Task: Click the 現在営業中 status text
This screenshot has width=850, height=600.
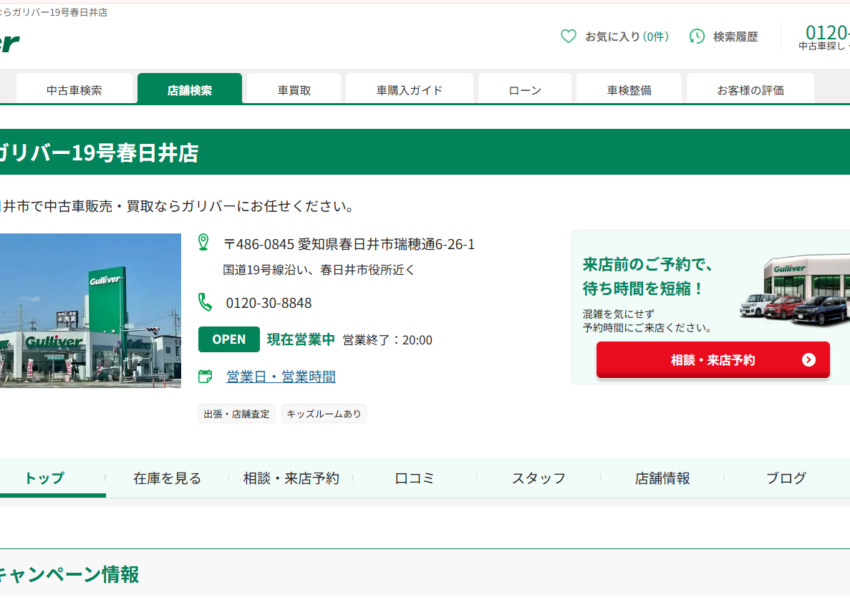Action: (301, 340)
